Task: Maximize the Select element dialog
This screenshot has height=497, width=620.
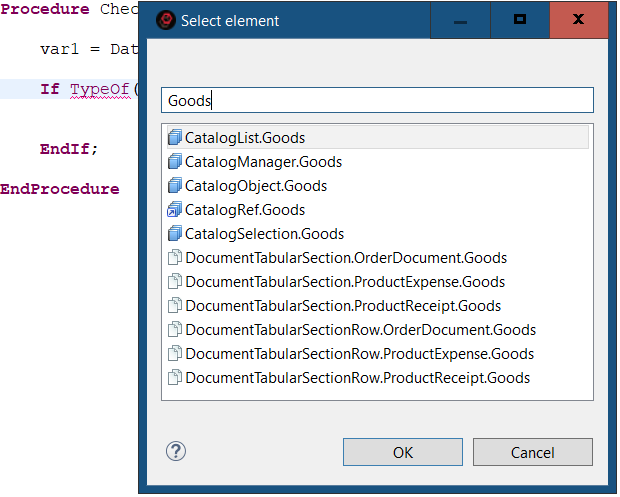Action: [519, 20]
